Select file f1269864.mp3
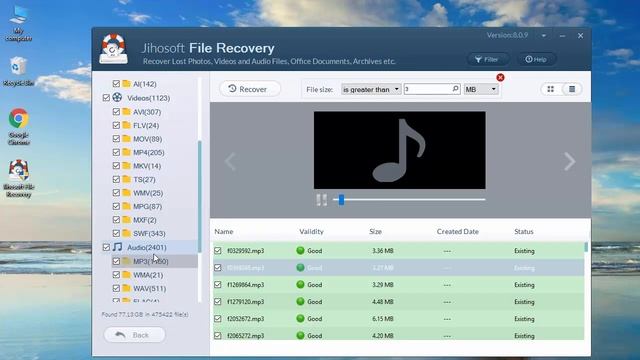The height and width of the screenshot is (360, 640). coord(245,285)
